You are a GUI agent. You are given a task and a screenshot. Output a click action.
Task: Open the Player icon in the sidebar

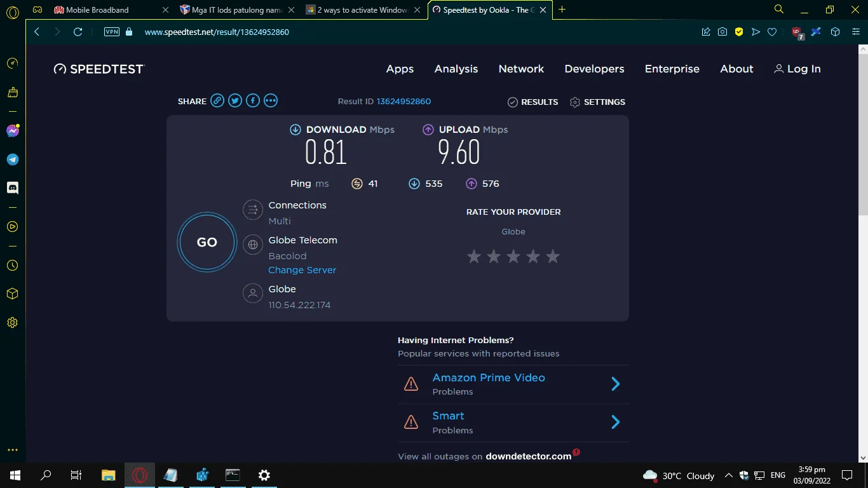12,226
